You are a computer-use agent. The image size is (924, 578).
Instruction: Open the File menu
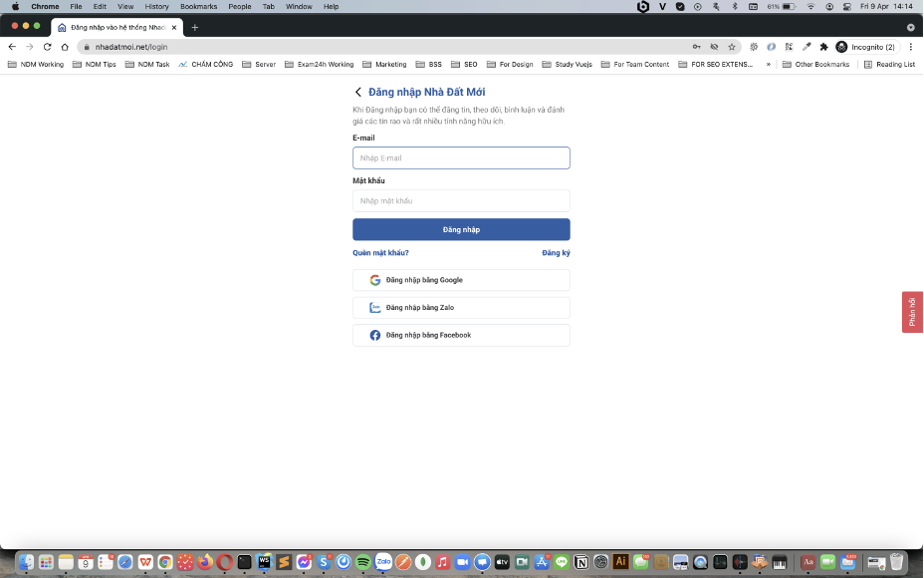76,7
